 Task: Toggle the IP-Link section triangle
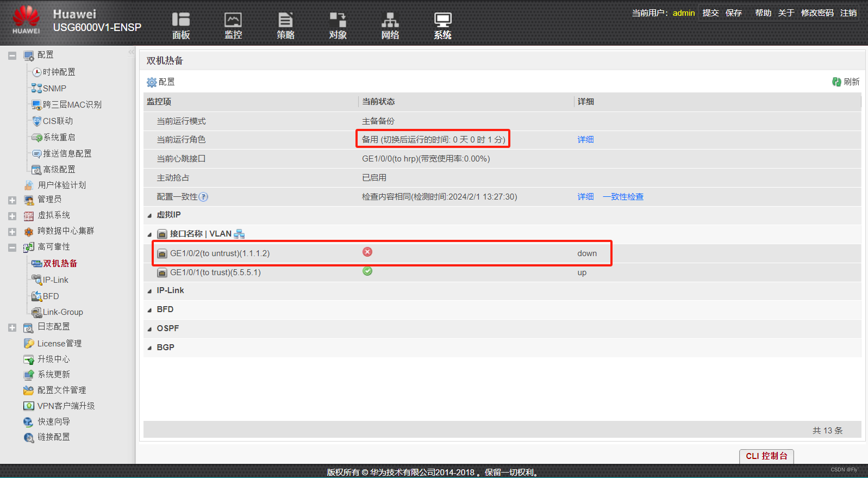(149, 291)
